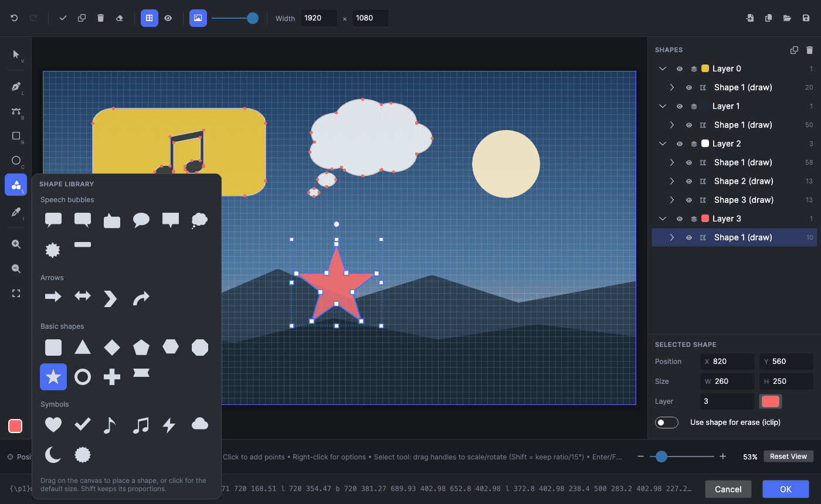Click the zoom out magnifier icon
The image size is (821, 504).
[16, 268]
